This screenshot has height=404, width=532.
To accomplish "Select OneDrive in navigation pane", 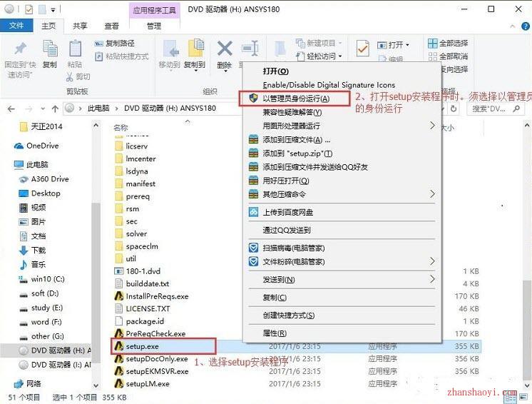I will pyautogui.click(x=36, y=146).
